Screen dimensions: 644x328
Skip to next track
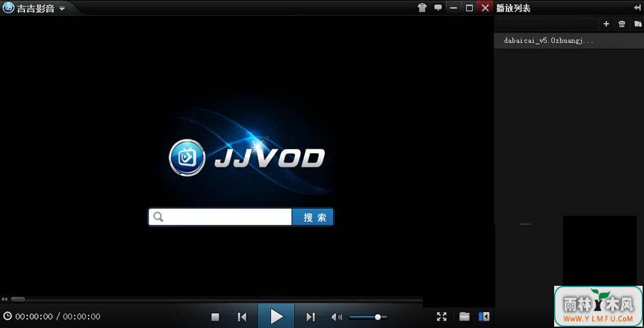pyautogui.click(x=310, y=316)
